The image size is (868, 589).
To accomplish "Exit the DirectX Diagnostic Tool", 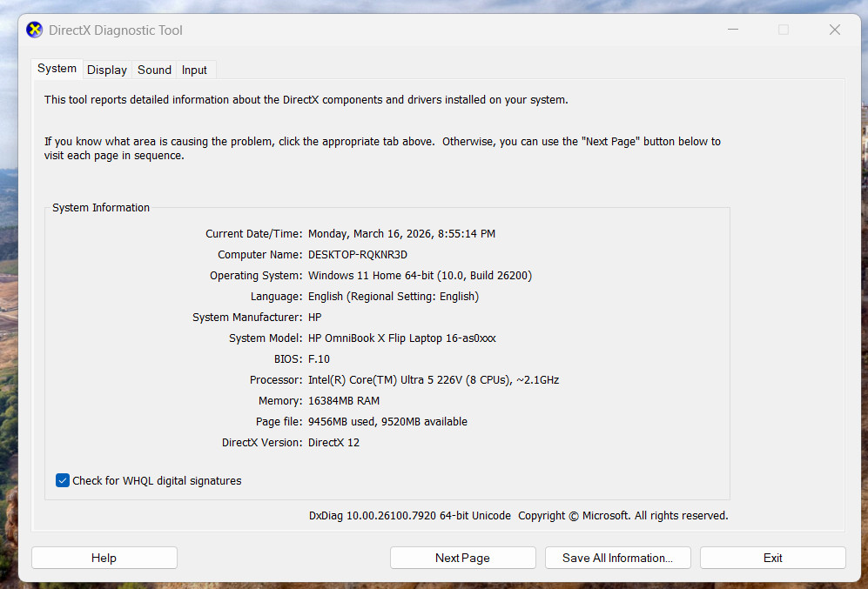I will point(773,558).
